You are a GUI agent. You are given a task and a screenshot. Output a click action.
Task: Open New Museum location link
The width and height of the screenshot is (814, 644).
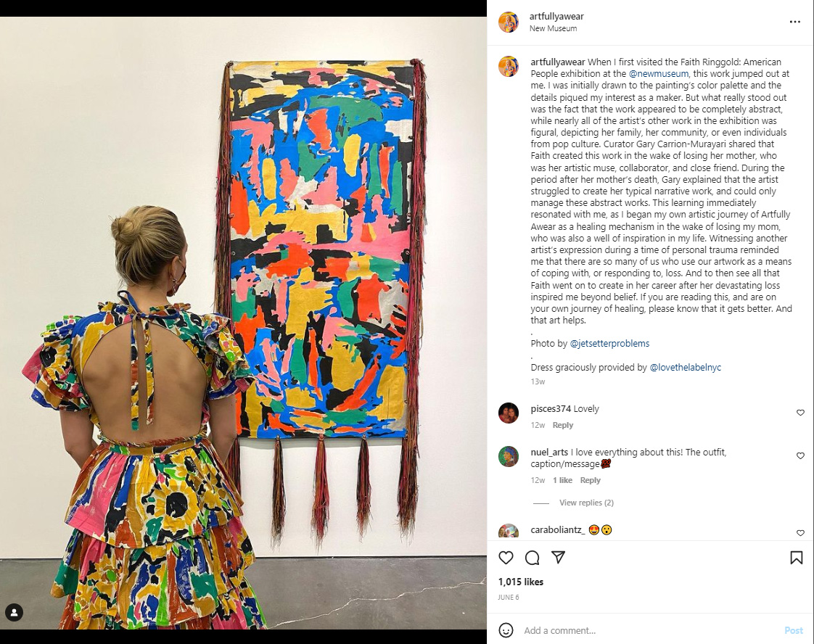point(553,28)
